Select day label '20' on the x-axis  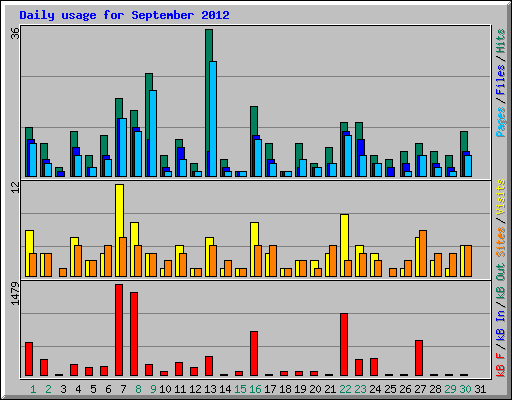[x=315, y=389]
